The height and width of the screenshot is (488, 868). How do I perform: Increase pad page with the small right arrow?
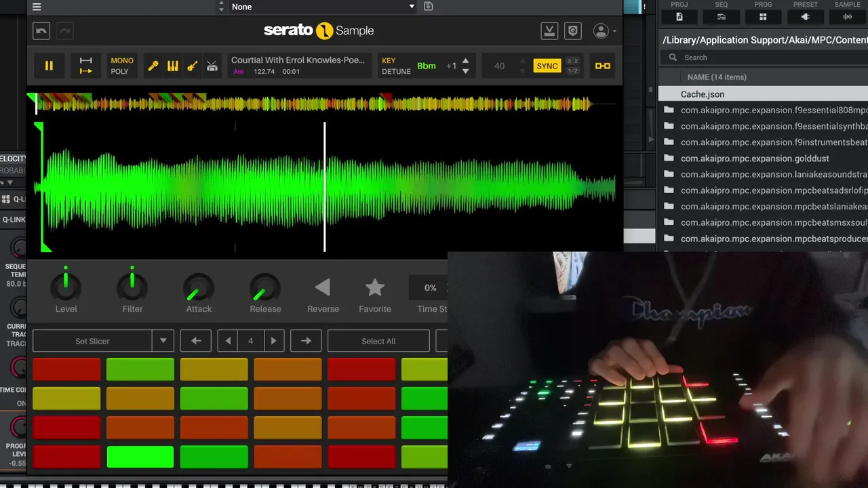click(x=273, y=341)
